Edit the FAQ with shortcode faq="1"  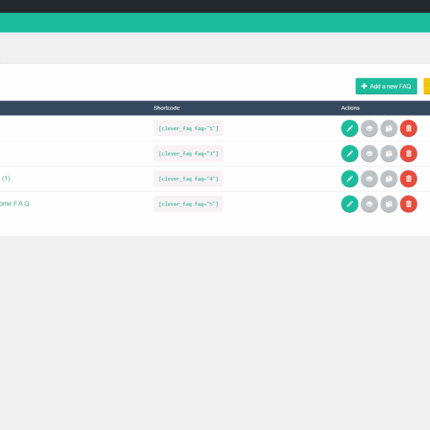click(349, 128)
